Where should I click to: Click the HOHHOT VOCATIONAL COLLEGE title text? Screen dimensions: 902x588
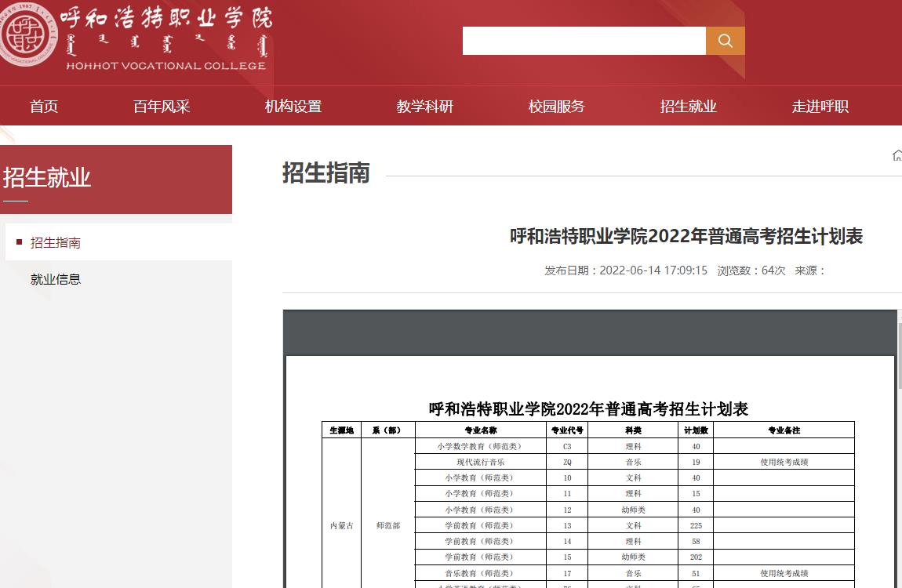click(x=165, y=66)
